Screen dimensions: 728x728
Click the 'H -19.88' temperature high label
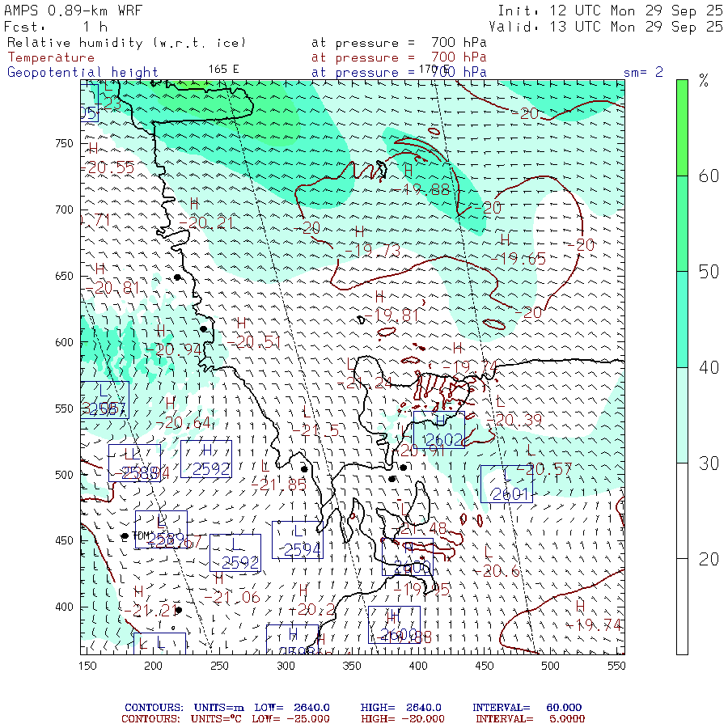point(421,180)
